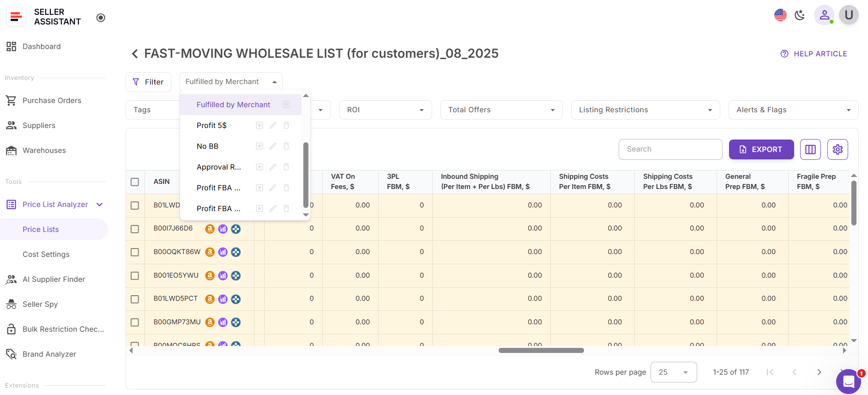Open Bulk Restriction Checker
The image size is (868, 395).
pos(63,329)
